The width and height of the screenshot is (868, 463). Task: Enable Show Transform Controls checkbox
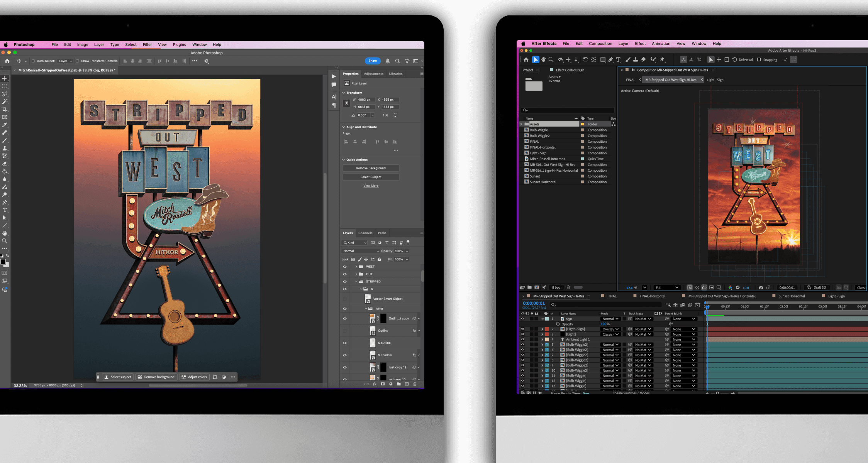78,61
